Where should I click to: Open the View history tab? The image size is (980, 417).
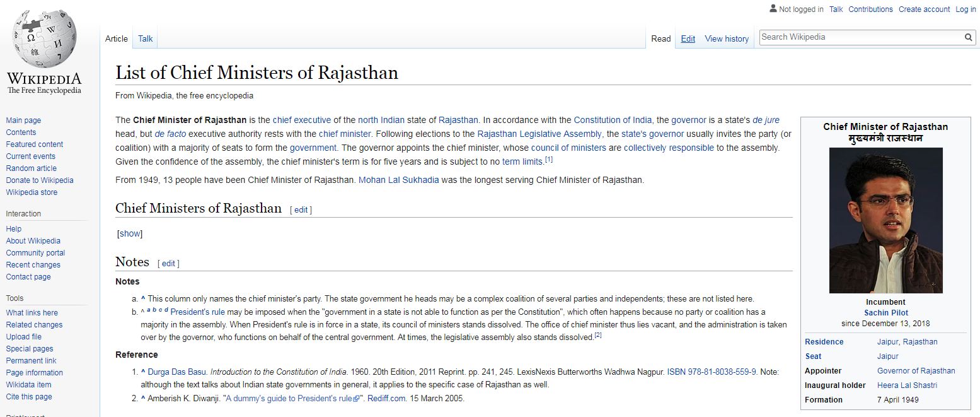727,38
